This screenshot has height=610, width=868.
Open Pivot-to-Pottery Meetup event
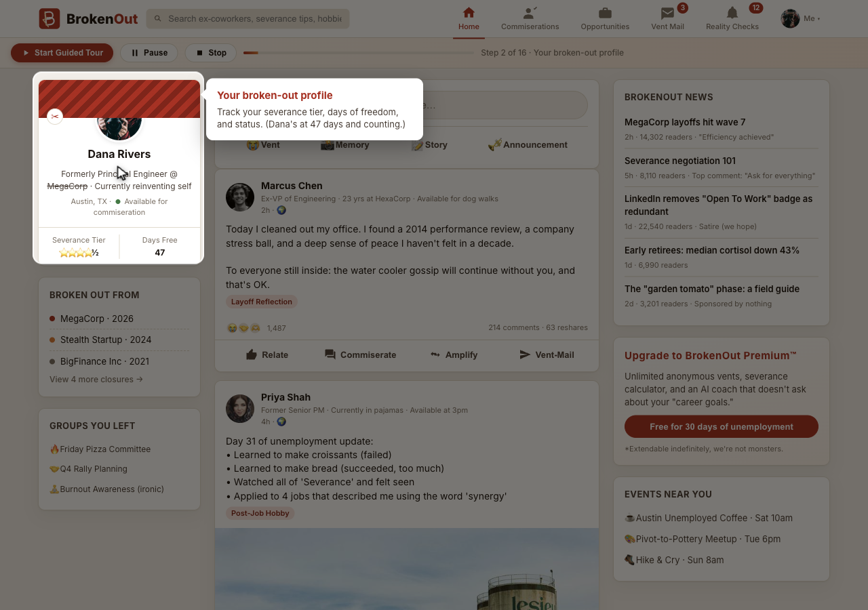[703, 540]
